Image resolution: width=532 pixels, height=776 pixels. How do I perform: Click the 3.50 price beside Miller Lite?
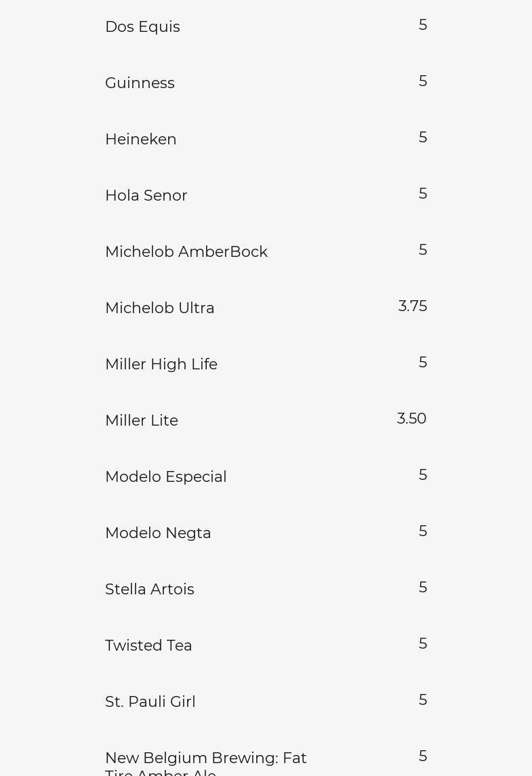[411, 419]
